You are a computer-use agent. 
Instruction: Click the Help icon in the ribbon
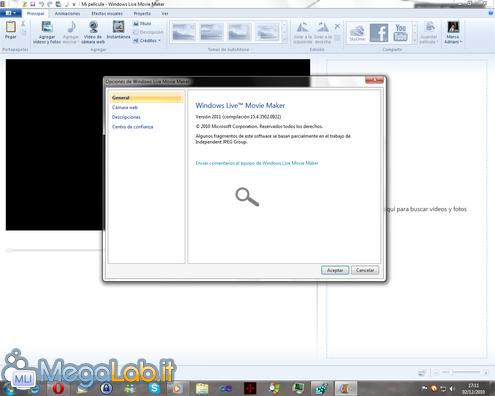490,13
